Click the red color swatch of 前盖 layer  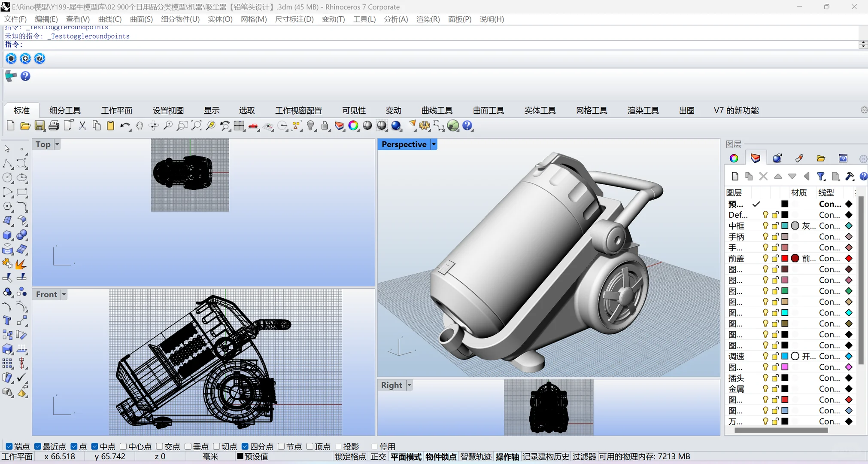pos(785,258)
